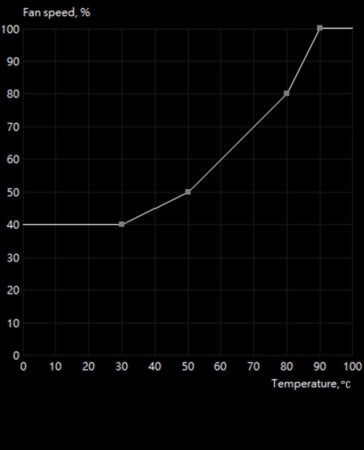Click the grid intersection at 20°C and 80%

(x=89, y=94)
